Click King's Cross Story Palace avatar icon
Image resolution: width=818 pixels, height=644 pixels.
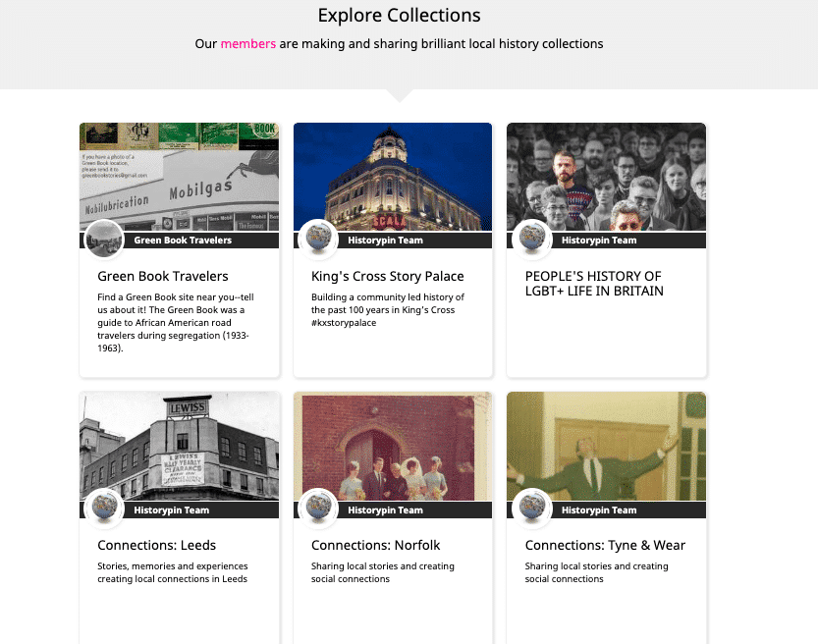point(318,240)
